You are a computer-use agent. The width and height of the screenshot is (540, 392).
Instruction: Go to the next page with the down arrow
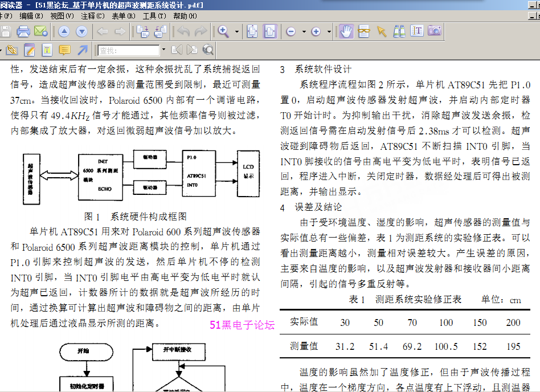coord(81,31)
